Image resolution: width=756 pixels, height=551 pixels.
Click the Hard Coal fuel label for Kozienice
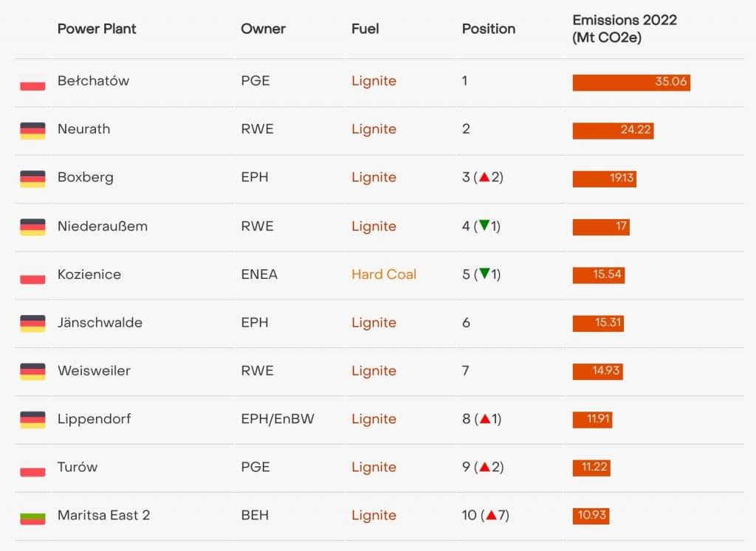click(x=384, y=274)
